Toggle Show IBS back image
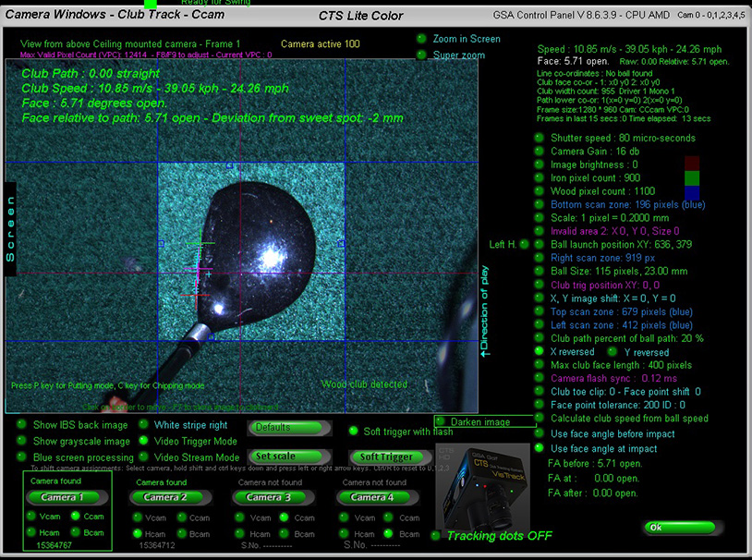The image size is (752, 560). coord(21,424)
